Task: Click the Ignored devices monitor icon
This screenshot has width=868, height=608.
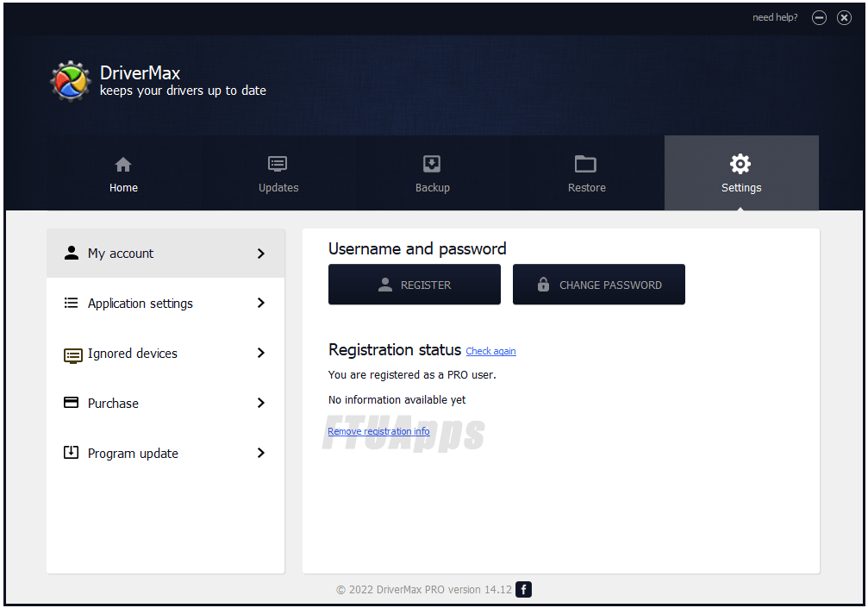Action: tap(72, 355)
